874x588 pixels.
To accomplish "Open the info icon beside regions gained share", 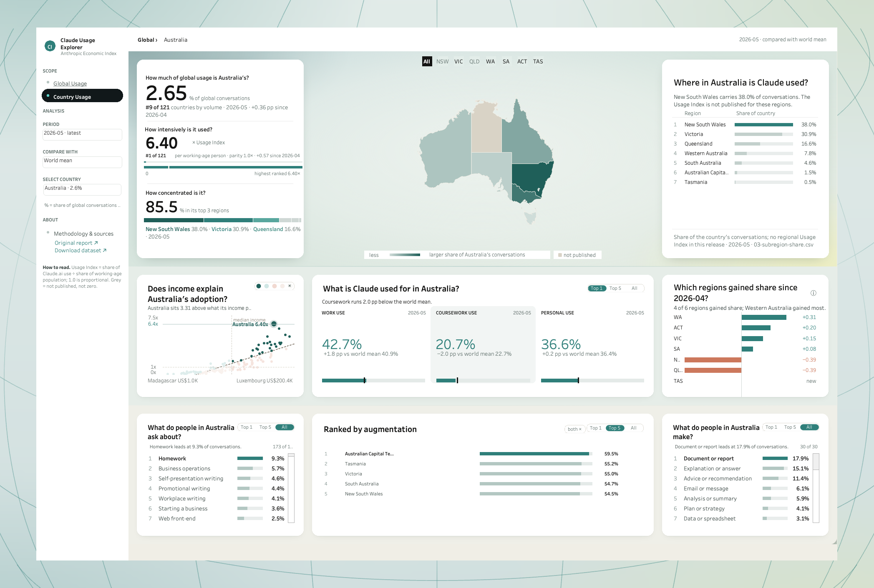I will coord(813,293).
